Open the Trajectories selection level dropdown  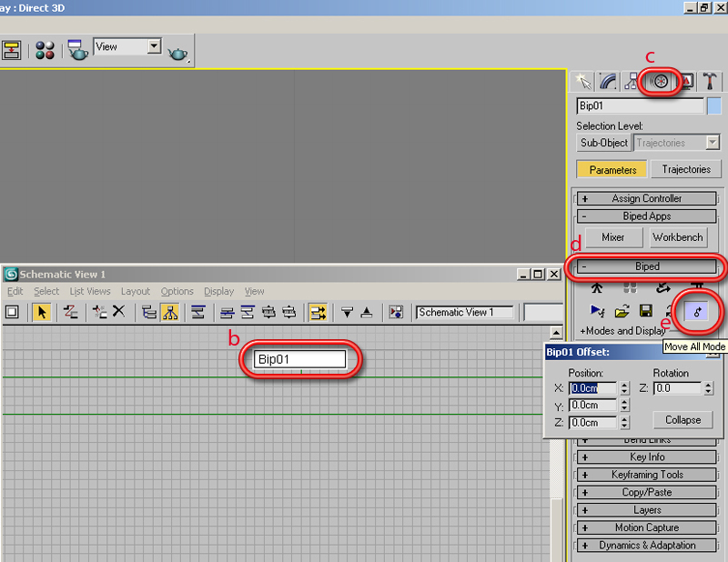713,143
